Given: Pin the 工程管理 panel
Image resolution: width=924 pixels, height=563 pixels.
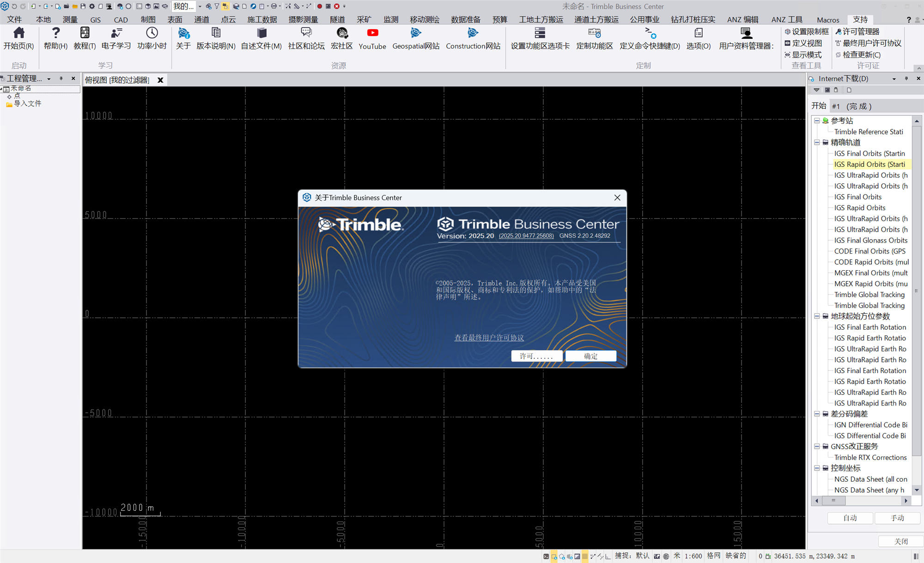Looking at the screenshot, I should coord(61,79).
